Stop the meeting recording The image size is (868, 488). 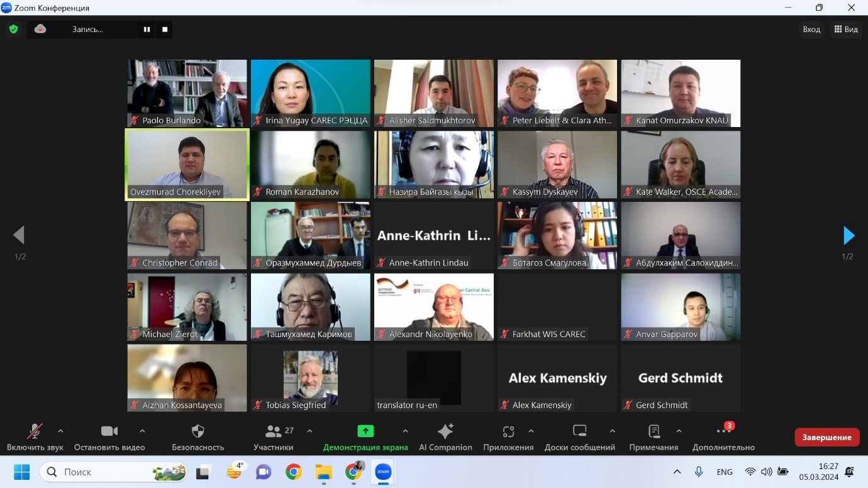tap(164, 29)
